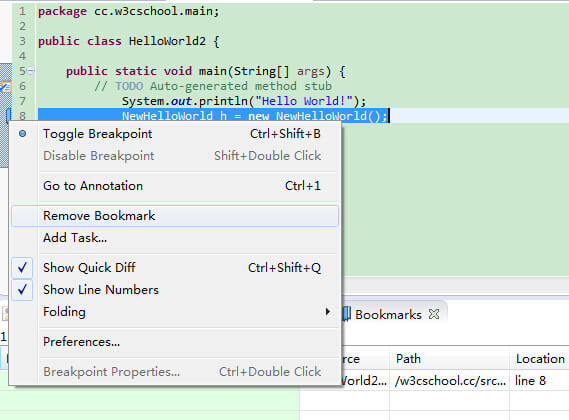Click the breakpoint dot icon in menu
Image resolution: width=569 pixels, height=420 pixels.
click(22, 134)
